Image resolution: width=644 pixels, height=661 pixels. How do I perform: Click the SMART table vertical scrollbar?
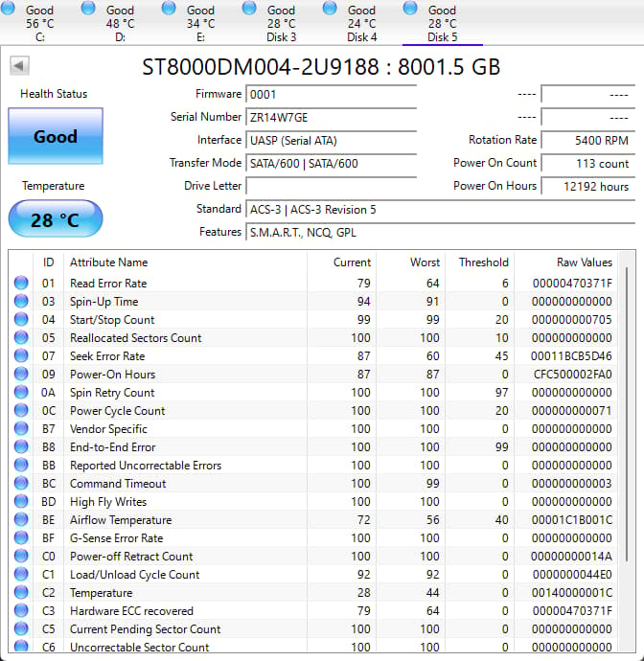tap(627, 413)
